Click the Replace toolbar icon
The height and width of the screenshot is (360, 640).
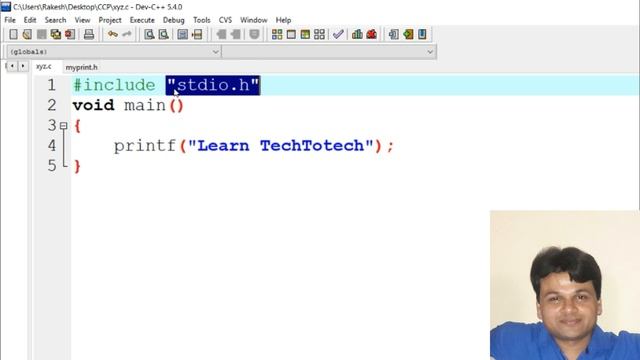pos(163,34)
